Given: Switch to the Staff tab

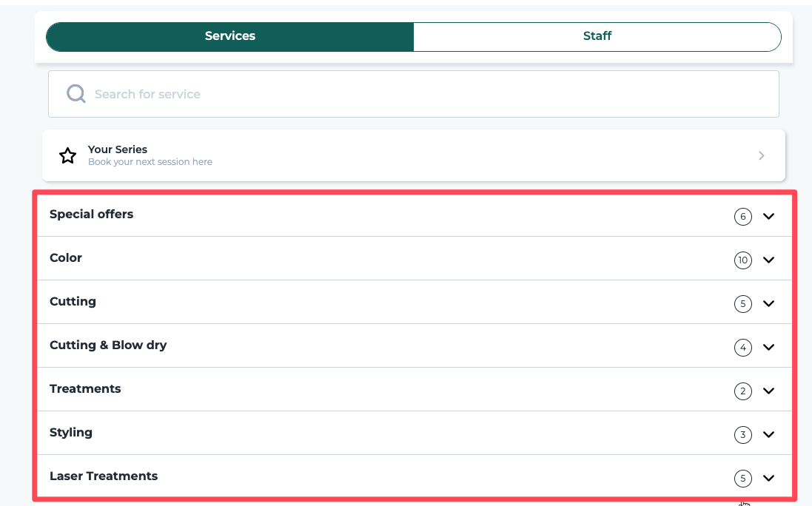Looking at the screenshot, I should click(597, 36).
